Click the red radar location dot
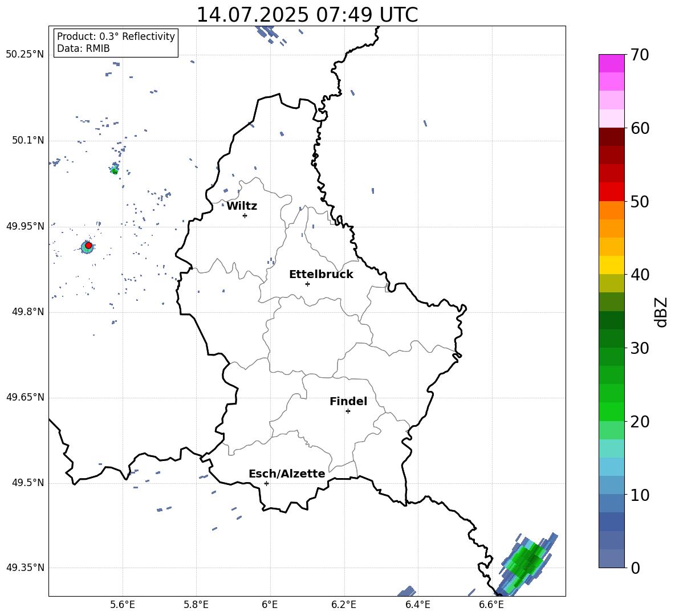 [88, 245]
